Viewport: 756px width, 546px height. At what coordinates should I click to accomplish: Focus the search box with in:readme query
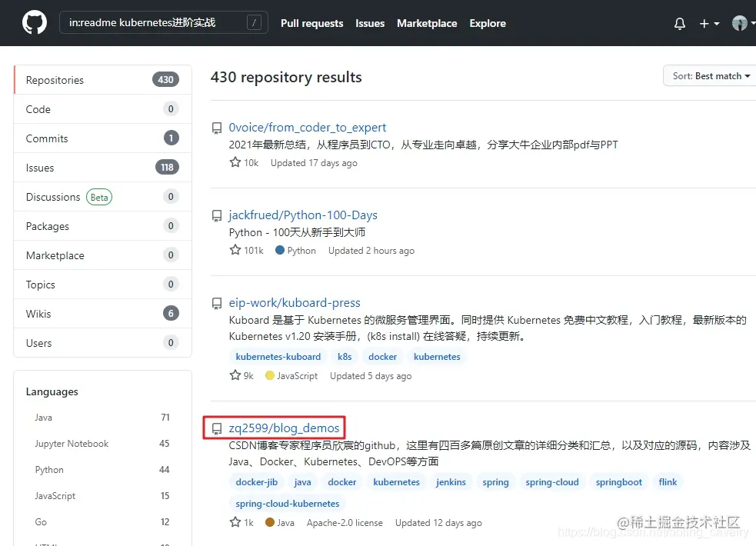click(164, 22)
